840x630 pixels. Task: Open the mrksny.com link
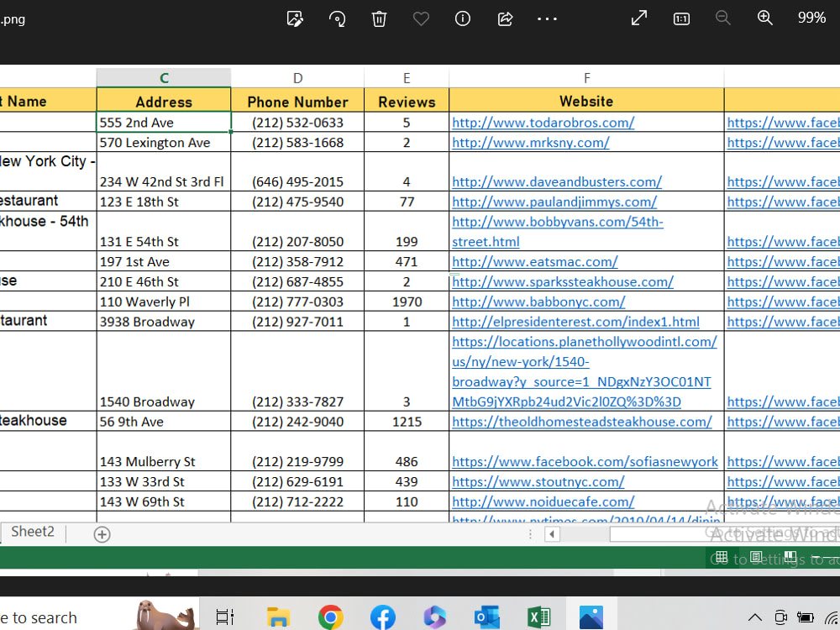531,143
